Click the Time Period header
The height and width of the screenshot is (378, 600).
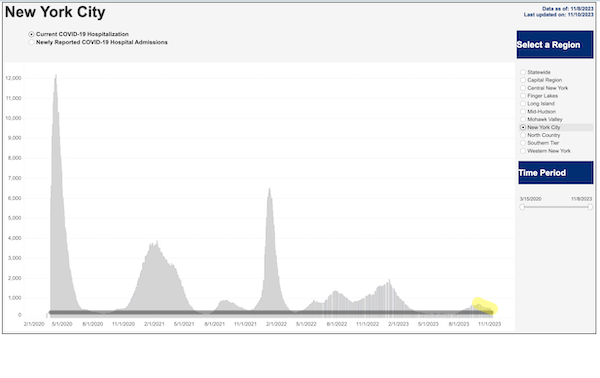click(x=556, y=173)
